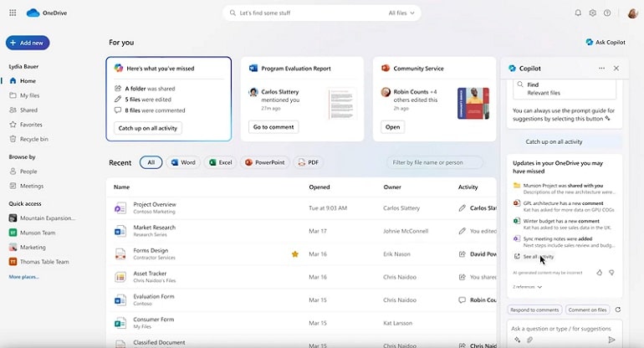This screenshot has width=644, height=348.
Task: Click the Asset Tracker file icon
Action: point(120,278)
